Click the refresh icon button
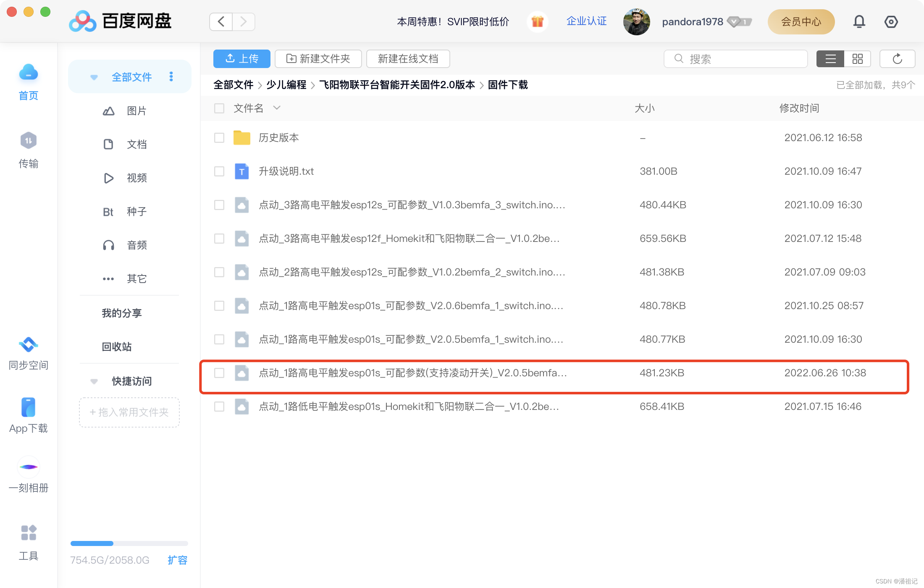The height and width of the screenshot is (588, 924). pos(897,59)
